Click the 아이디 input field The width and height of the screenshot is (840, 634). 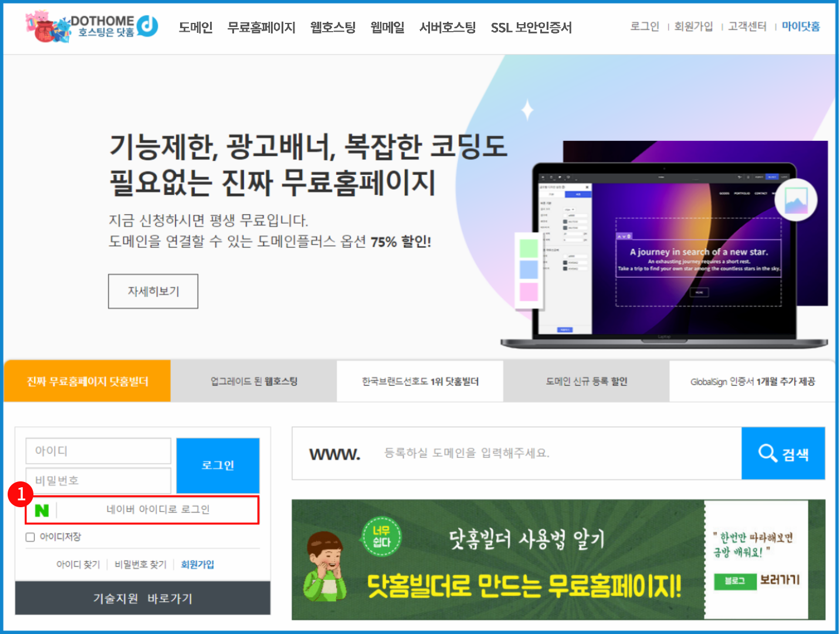click(x=98, y=451)
